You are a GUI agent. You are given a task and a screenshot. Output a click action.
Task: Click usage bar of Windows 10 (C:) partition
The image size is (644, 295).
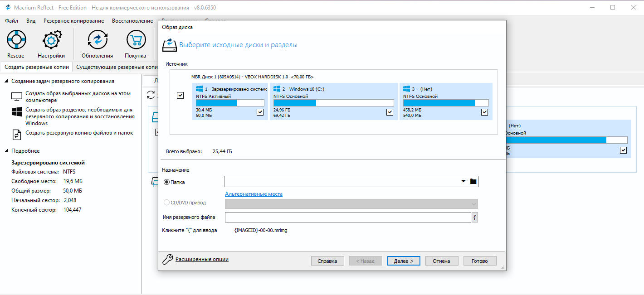pos(334,103)
